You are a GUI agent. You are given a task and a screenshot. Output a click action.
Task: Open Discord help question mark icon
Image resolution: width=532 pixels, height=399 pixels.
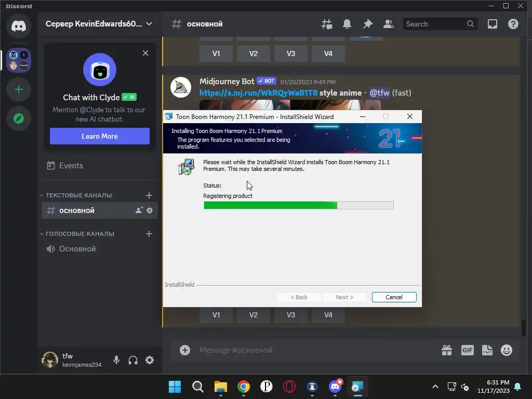click(x=513, y=24)
